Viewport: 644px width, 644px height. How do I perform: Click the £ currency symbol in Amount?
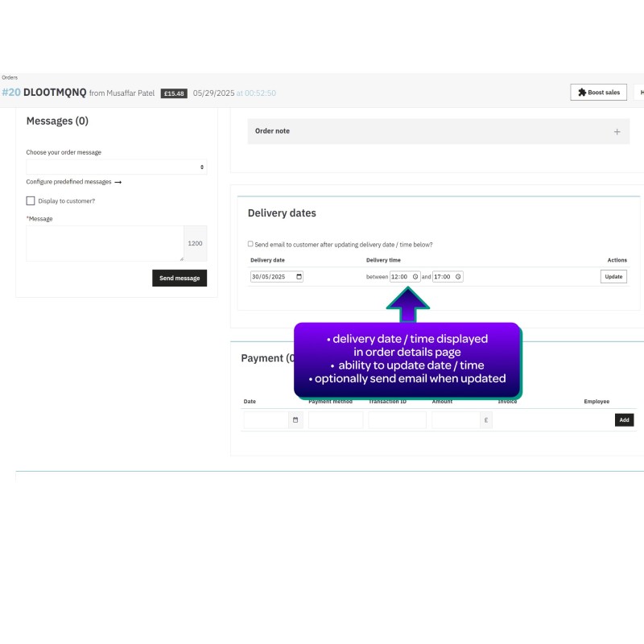tap(486, 419)
